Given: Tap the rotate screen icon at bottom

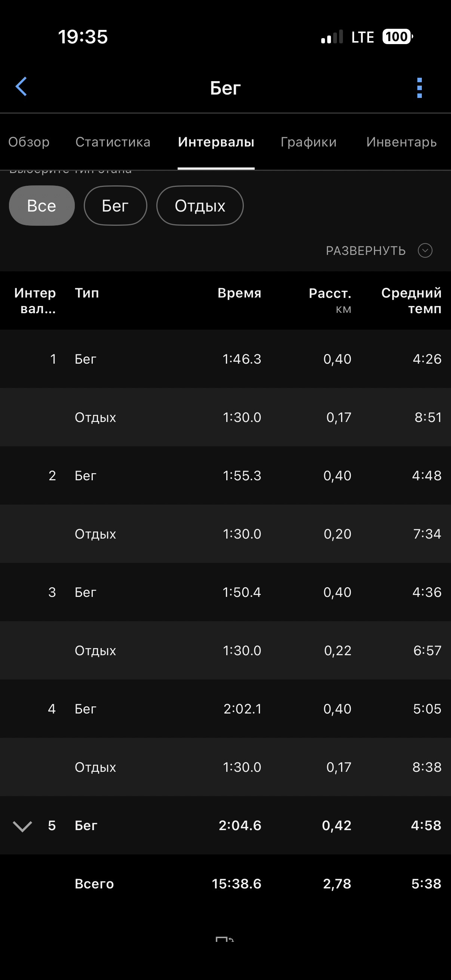Looking at the screenshot, I should pyautogui.click(x=225, y=939).
